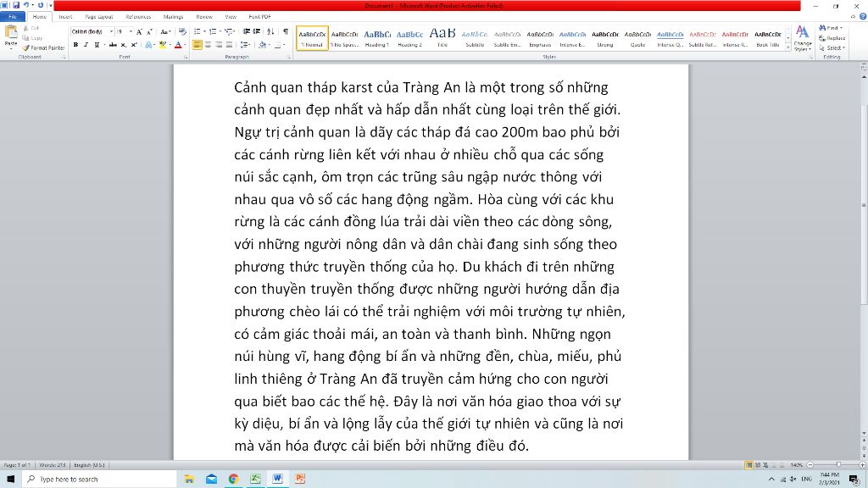Image resolution: width=868 pixels, height=488 pixels.
Task: Click the Bullets list icon
Action: 198,32
